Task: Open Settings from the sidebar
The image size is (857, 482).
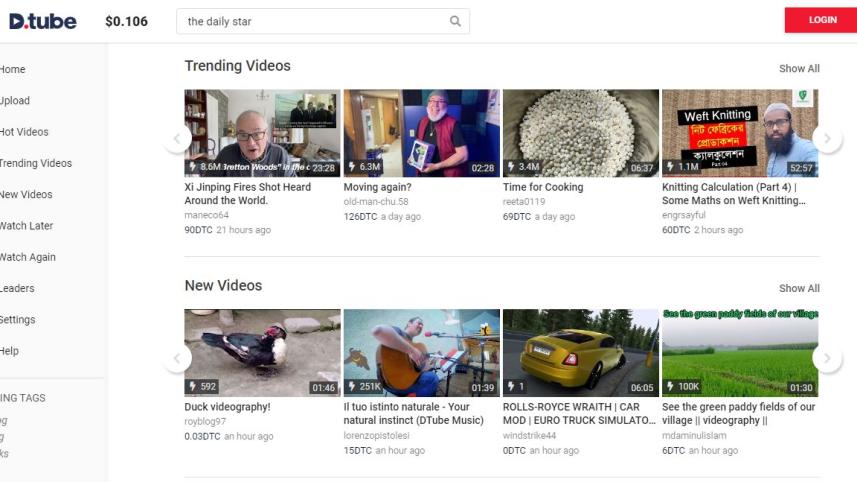Action: 17,320
